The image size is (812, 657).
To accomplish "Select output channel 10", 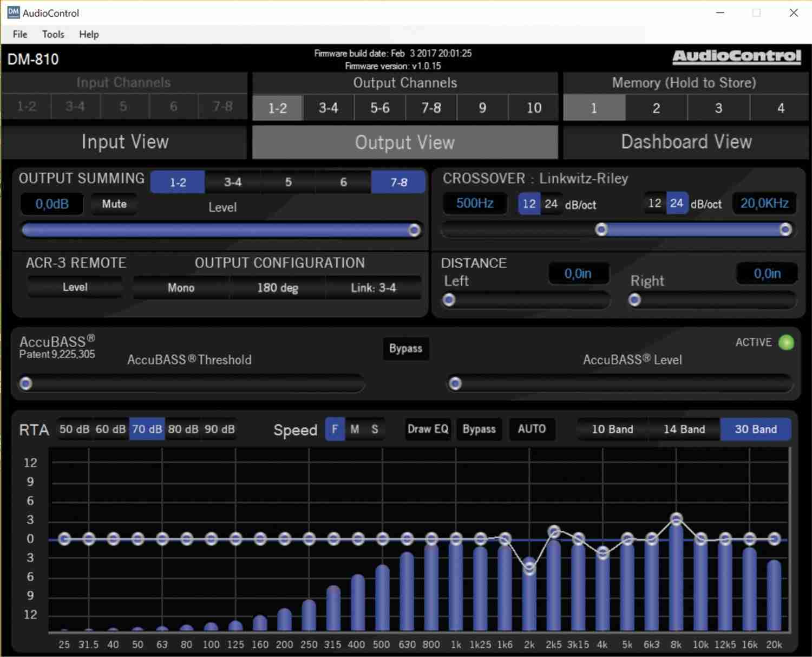I will tap(534, 108).
